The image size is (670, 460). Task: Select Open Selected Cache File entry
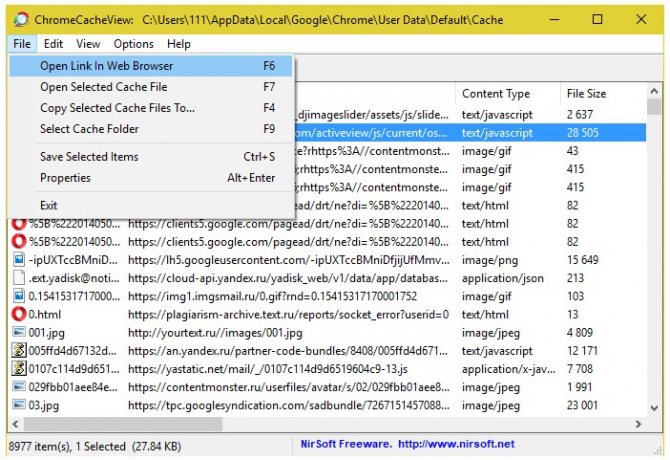(x=103, y=87)
